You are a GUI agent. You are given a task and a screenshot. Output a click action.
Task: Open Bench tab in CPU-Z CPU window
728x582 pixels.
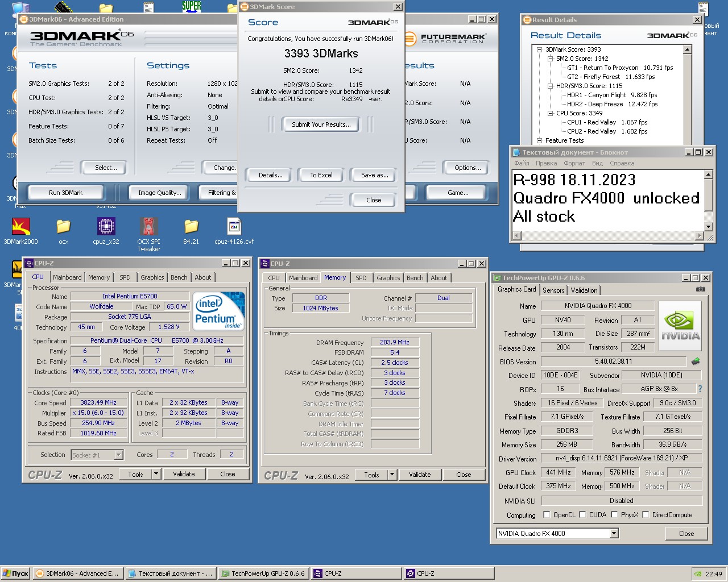pos(179,277)
